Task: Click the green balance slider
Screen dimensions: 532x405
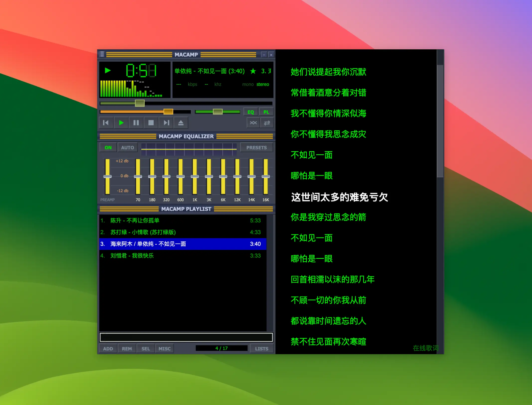Action: tap(218, 112)
